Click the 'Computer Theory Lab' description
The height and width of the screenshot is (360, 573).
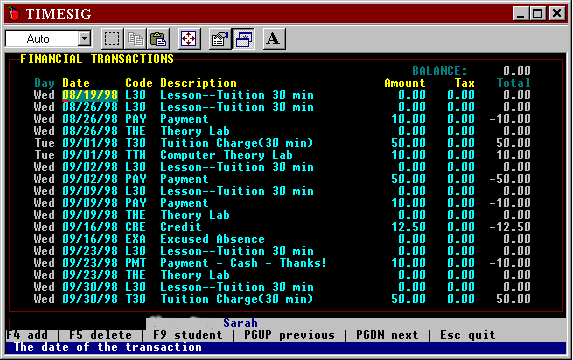click(227, 155)
